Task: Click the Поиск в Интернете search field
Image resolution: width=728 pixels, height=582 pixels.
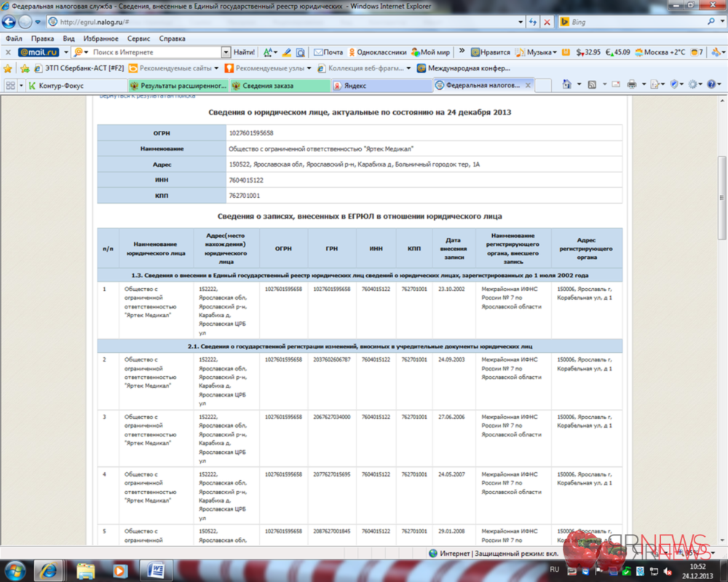Action: click(x=156, y=52)
